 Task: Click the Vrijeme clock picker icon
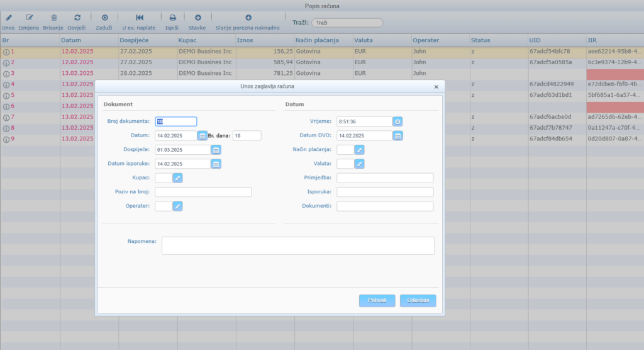pyautogui.click(x=397, y=121)
